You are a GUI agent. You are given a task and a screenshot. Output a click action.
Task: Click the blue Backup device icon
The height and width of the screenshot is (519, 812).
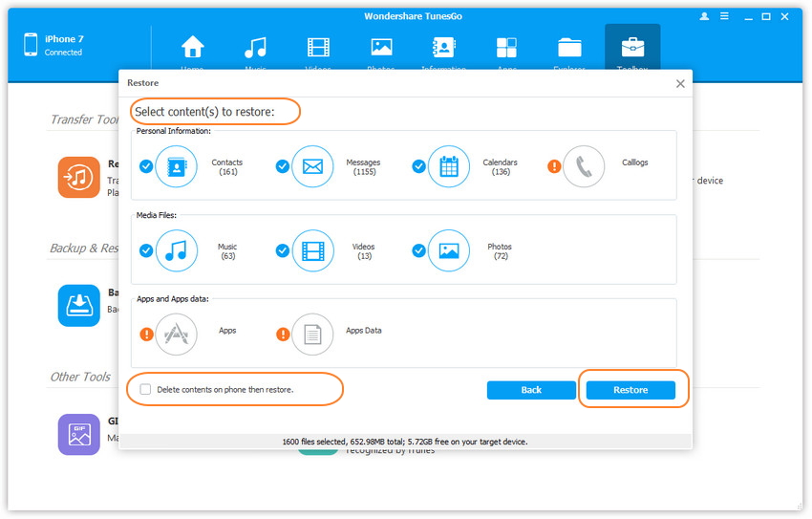coord(78,306)
